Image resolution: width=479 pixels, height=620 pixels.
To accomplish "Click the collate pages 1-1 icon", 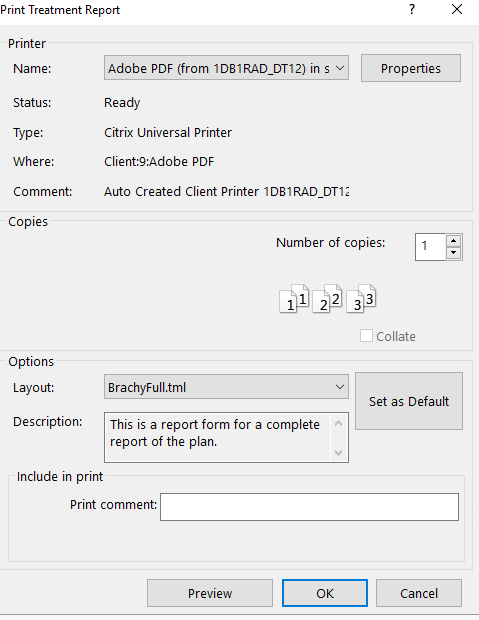I will click(294, 299).
